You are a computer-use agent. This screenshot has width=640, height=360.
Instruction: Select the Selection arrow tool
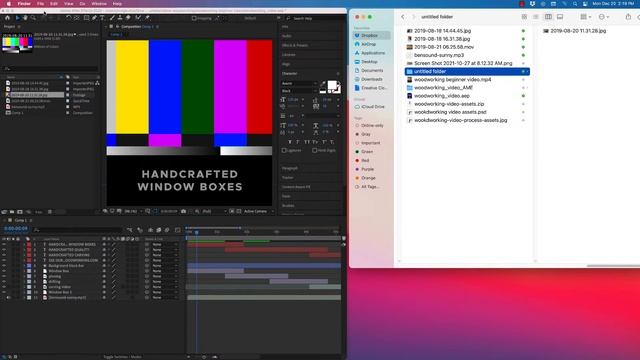[x=17, y=18]
